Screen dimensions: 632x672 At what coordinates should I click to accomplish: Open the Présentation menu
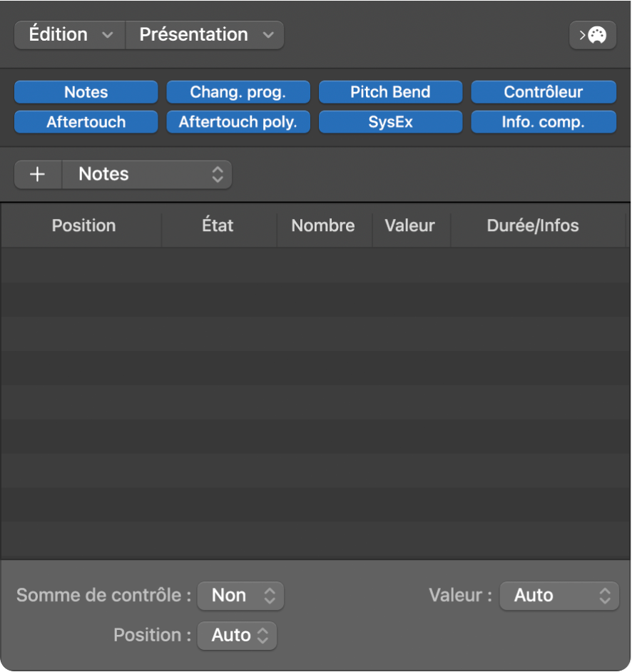pyautogui.click(x=205, y=35)
